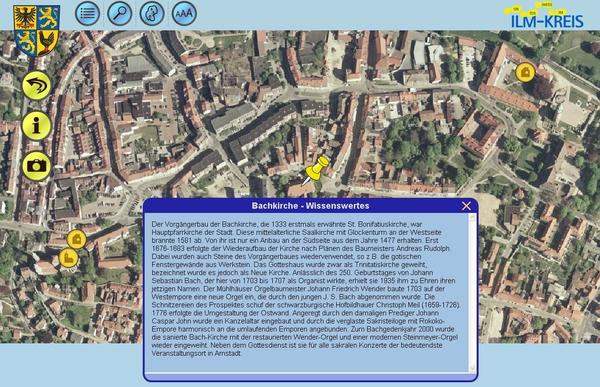Image resolution: width=600 pixels, height=387 pixels.
Task: Click the Bachkirche - Wissenswertes title bar
Action: [x=310, y=206]
